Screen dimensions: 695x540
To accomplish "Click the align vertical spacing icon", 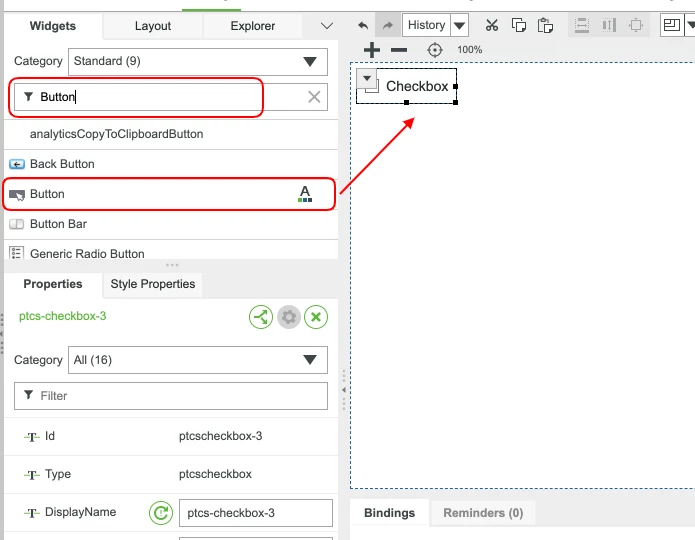I will click(582, 25).
